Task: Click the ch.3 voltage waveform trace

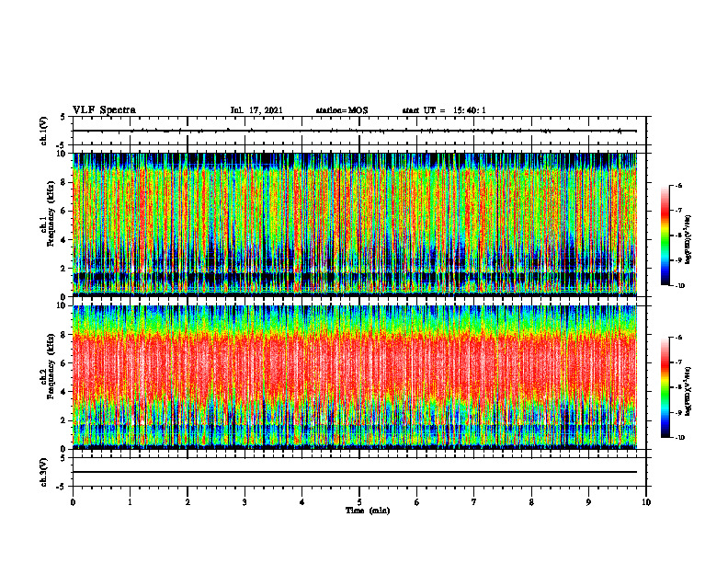Action: click(x=355, y=472)
